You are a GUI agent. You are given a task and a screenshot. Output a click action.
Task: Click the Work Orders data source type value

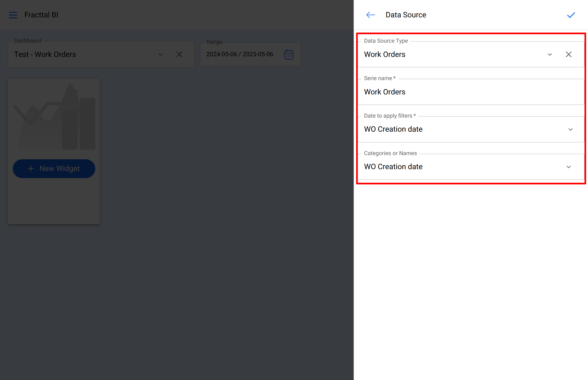click(384, 54)
